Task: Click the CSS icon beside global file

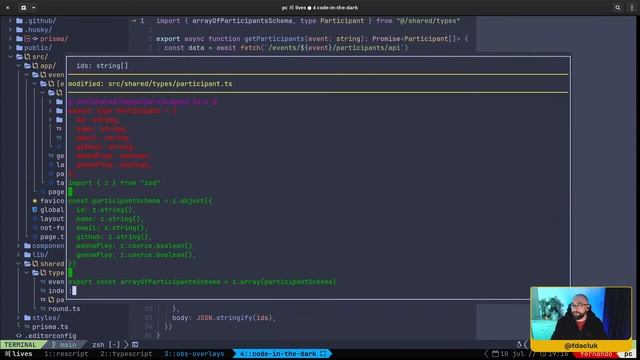Action: pyautogui.click(x=35, y=210)
